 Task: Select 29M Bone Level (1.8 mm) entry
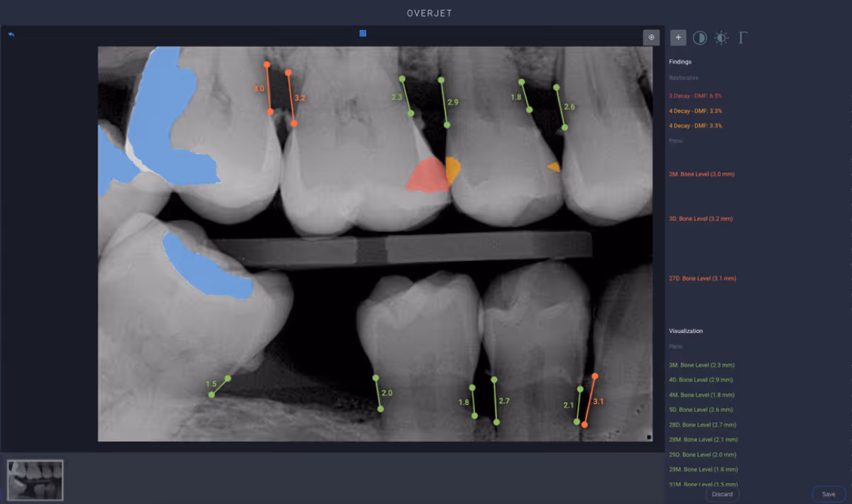pos(703,469)
